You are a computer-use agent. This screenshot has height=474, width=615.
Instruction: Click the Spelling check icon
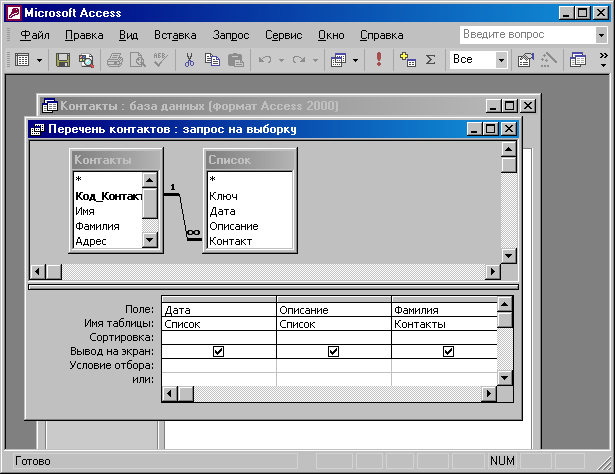pyautogui.click(x=160, y=60)
